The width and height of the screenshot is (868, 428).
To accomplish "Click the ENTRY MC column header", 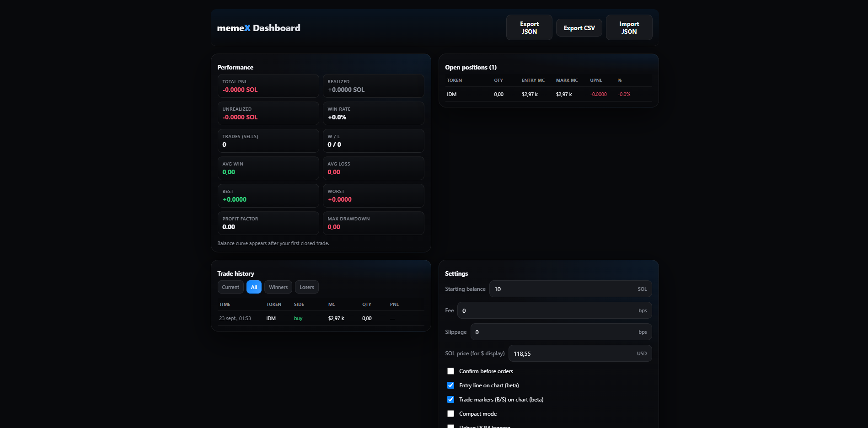I will tap(533, 80).
